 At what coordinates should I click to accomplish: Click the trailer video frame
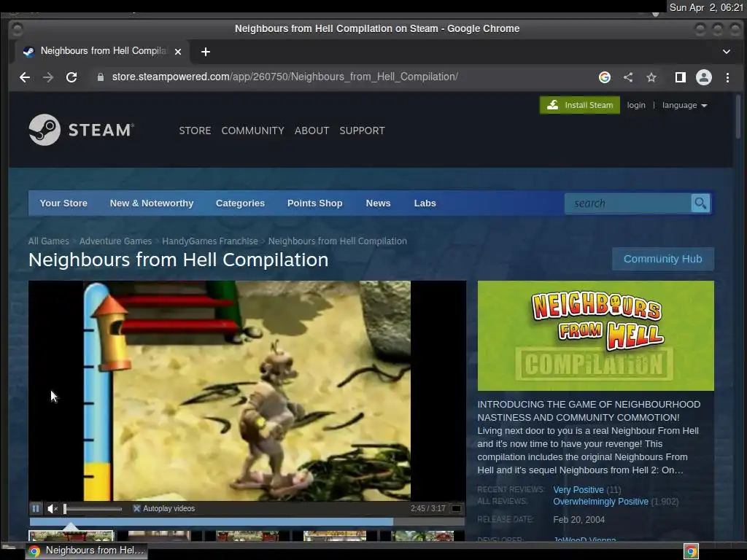247,391
